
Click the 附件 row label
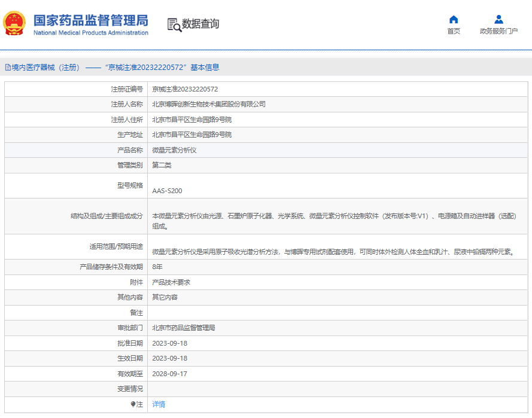[136, 282]
